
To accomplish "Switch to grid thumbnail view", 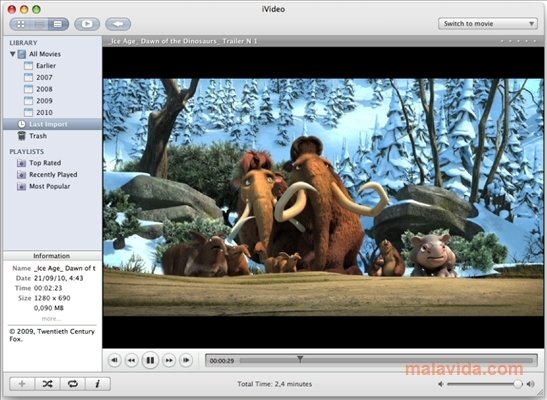I will (x=21, y=24).
